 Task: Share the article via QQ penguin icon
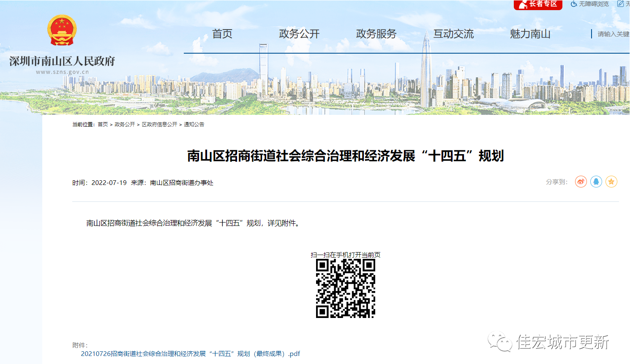tap(596, 182)
